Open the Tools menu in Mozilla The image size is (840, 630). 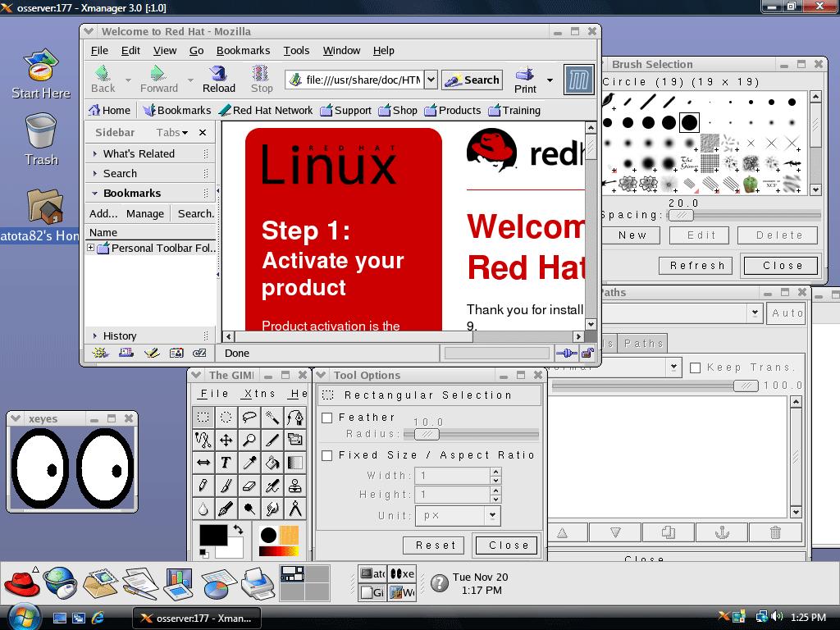tap(296, 50)
